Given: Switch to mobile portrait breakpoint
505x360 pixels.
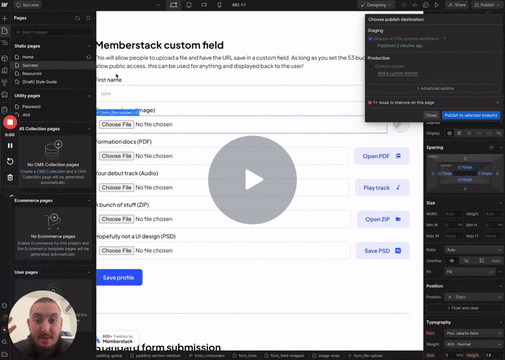Looking at the screenshot, I should click(x=219, y=5).
